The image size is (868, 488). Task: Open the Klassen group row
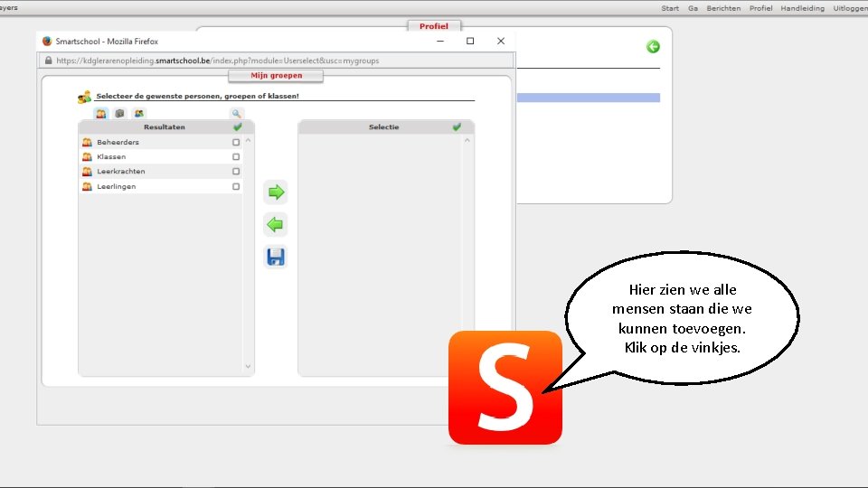pos(161,157)
